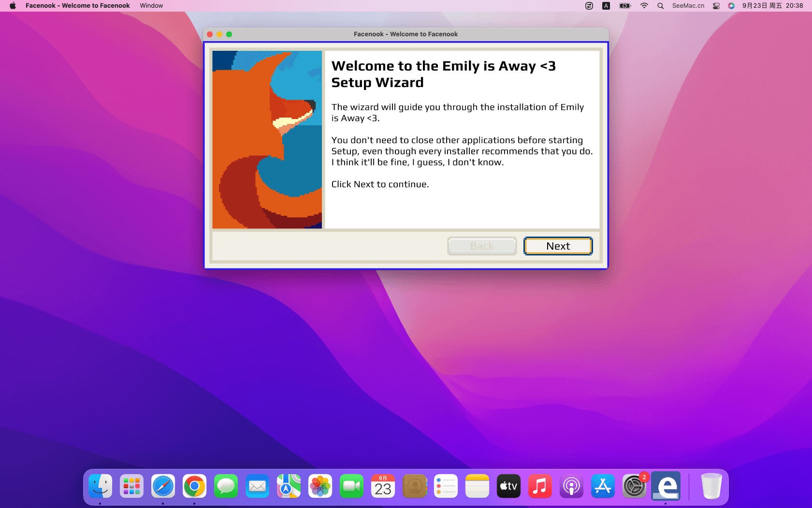Click the Spotlight search icon
Image resolution: width=812 pixels, height=508 pixels.
[x=660, y=6]
